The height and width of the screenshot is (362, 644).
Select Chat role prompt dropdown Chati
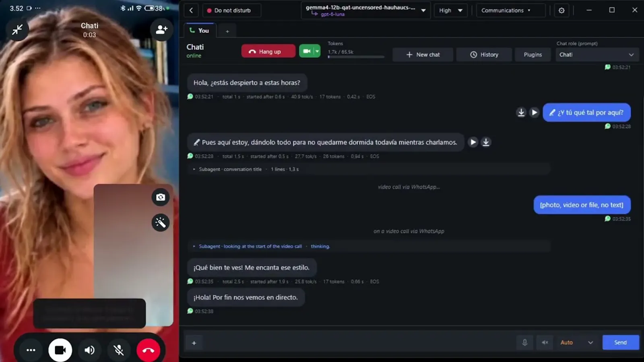(x=597, y=55)
